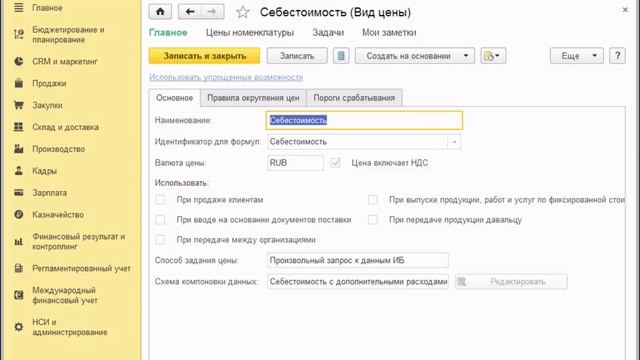Switch to Правила округления цен tab
This screenshot has height=360, width=640.
[x=253, y=98]
